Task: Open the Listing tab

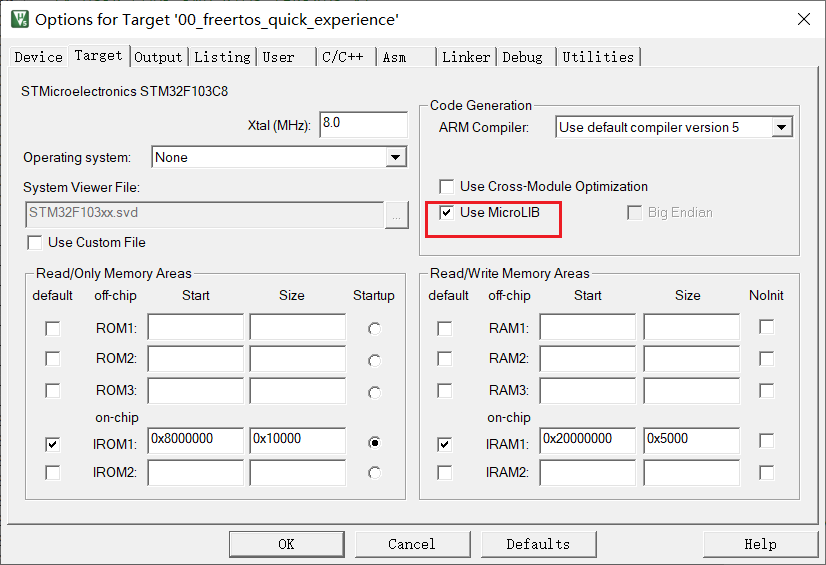Action: [x=222, y=57]
